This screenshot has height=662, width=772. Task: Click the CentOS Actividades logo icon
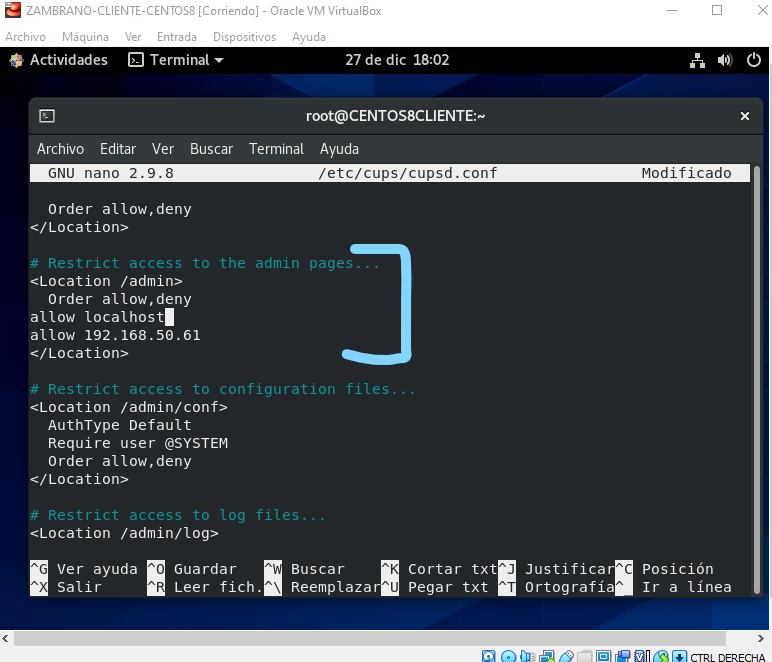point(16,60)
